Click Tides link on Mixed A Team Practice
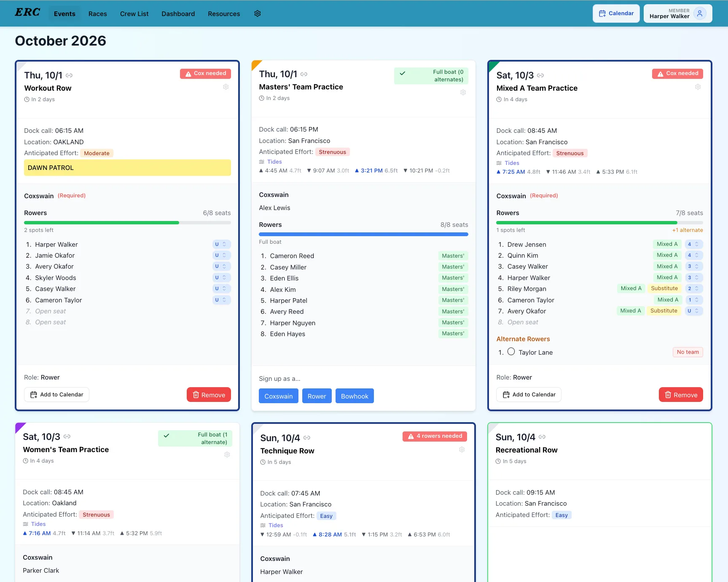The image size is (728, 582). [x=508, y=163]
